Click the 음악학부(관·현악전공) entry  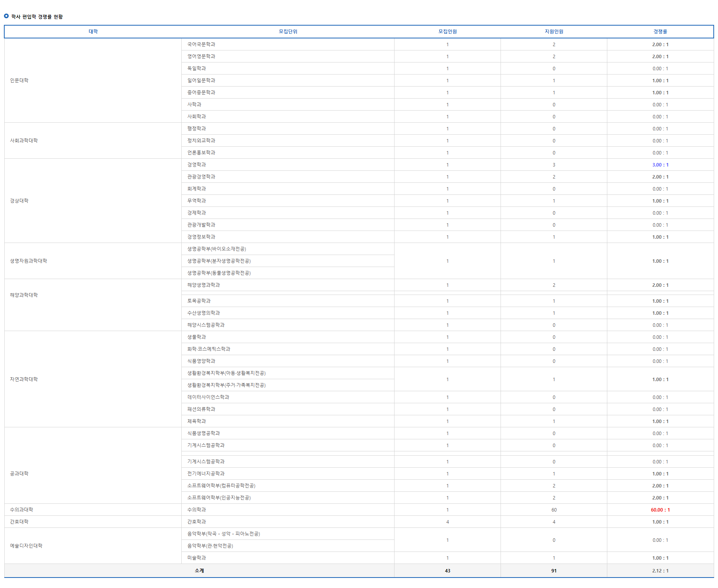click(210, 546)
